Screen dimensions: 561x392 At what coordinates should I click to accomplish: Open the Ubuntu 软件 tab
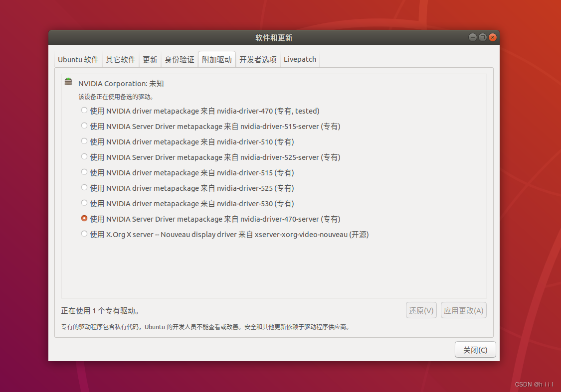tap(78, 60)
